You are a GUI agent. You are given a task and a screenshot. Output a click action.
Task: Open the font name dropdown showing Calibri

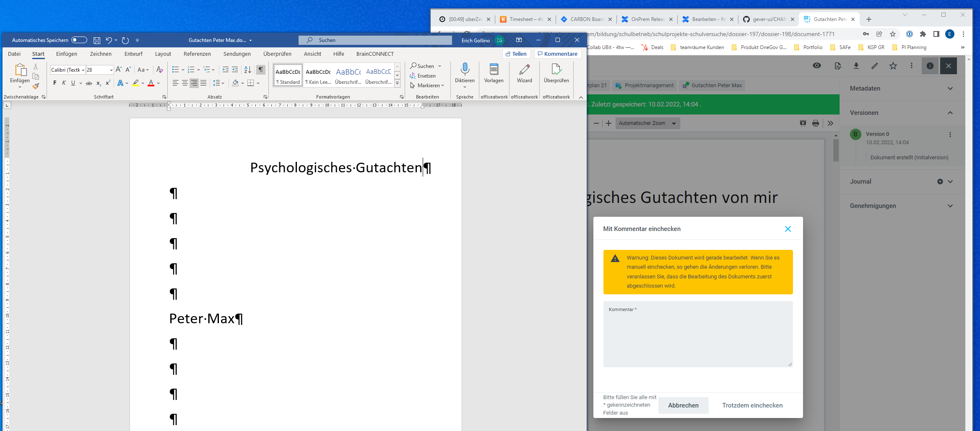[x=83, y=70]
